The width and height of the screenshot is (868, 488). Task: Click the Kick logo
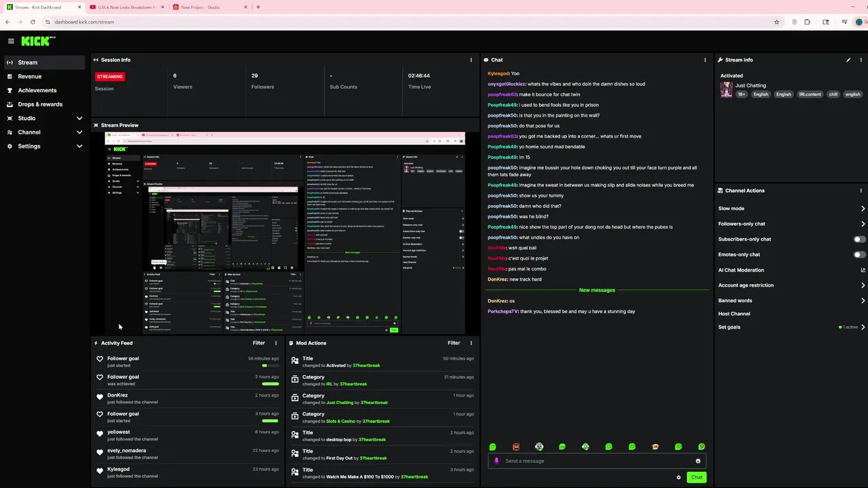click(38, 41)
